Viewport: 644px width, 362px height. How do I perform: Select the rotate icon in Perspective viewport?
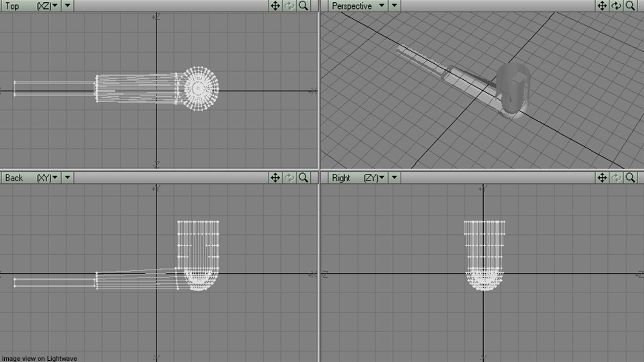coord(616,6)
